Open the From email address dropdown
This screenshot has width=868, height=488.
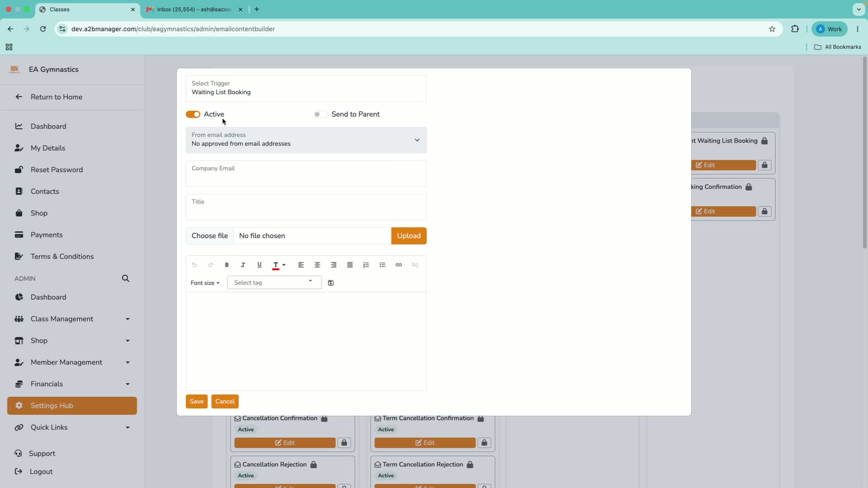pyautogui.click(x=306, y=140)
